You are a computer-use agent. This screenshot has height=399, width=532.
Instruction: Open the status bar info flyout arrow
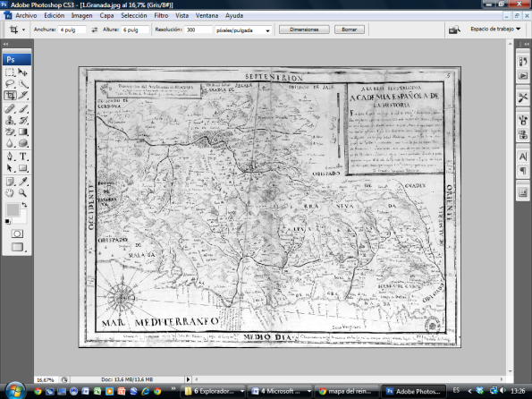point(189,379)
